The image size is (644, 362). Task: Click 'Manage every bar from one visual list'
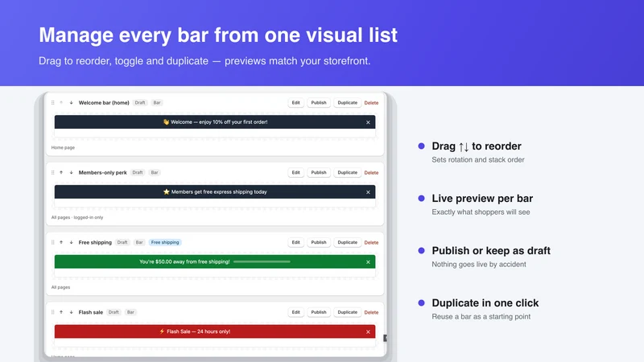218,35
